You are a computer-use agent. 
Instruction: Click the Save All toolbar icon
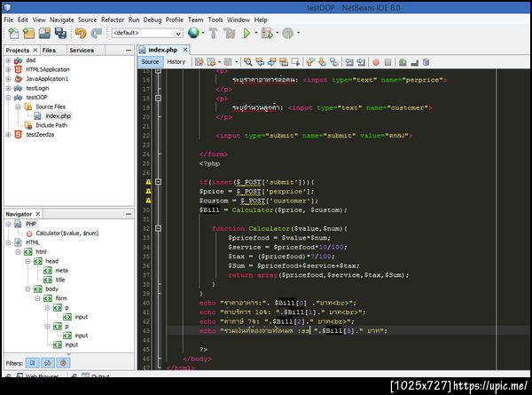click(x=60, y=33)
